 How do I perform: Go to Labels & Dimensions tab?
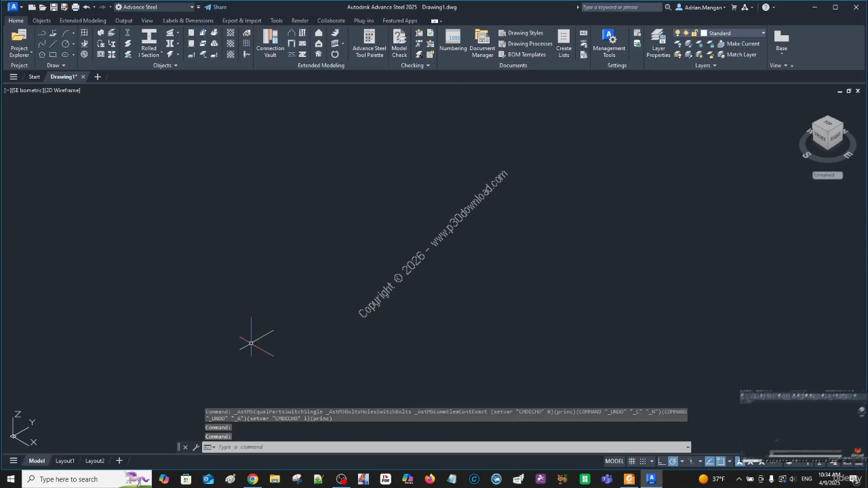click(x=188, y=21)
